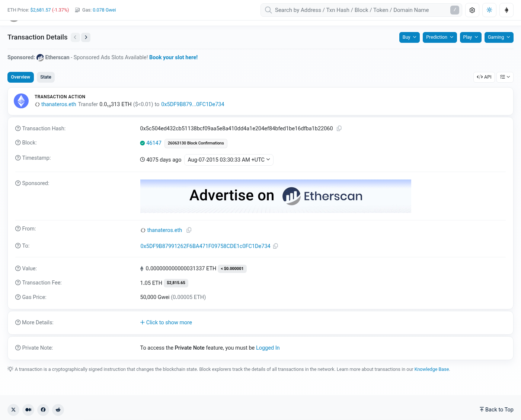Image resolution: width=521 pixels, height=420 pixels.
Task: Click Back to Top
Action: pyautogui.click(x=496, y=410)
